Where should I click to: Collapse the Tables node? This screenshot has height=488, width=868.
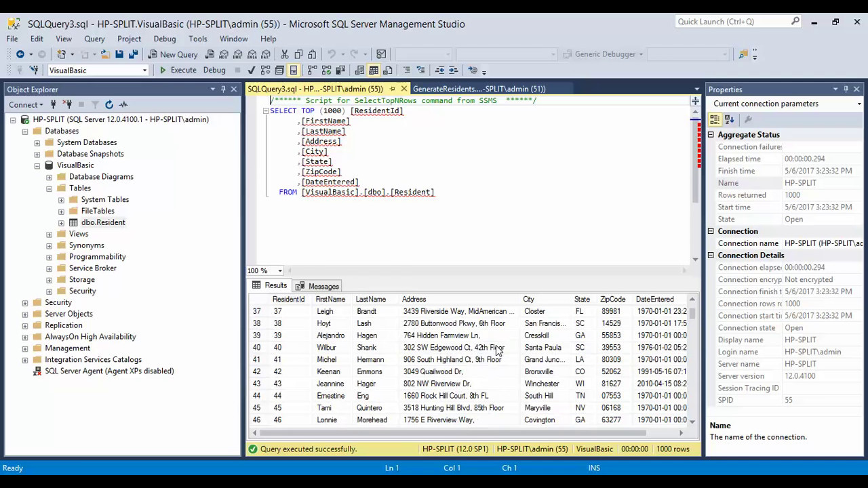tap(49, 188)
